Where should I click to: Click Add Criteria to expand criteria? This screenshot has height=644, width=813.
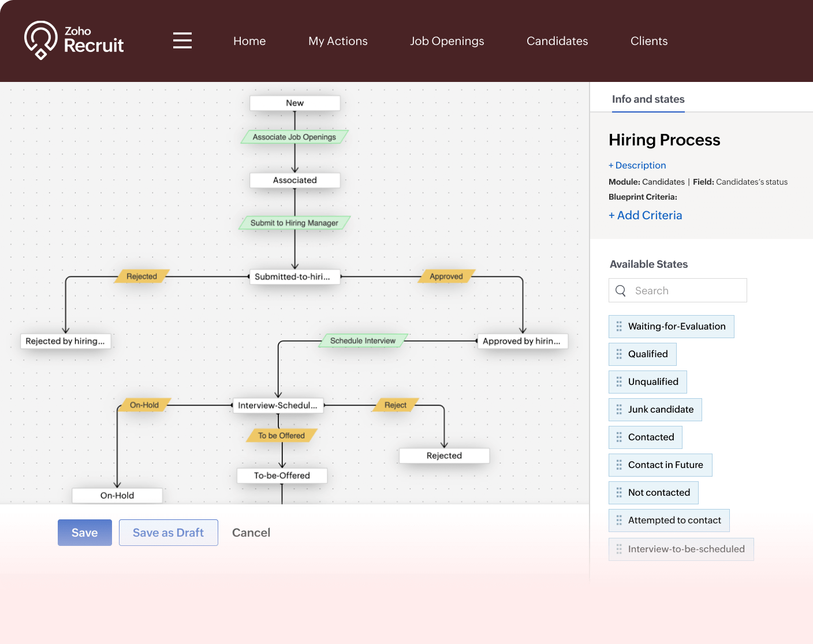pos(646,215)
